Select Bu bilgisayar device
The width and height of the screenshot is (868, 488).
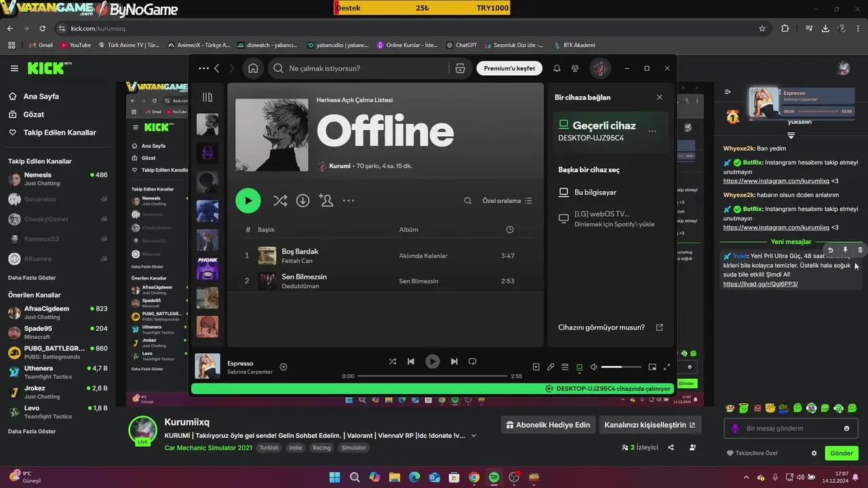(587, 192)
